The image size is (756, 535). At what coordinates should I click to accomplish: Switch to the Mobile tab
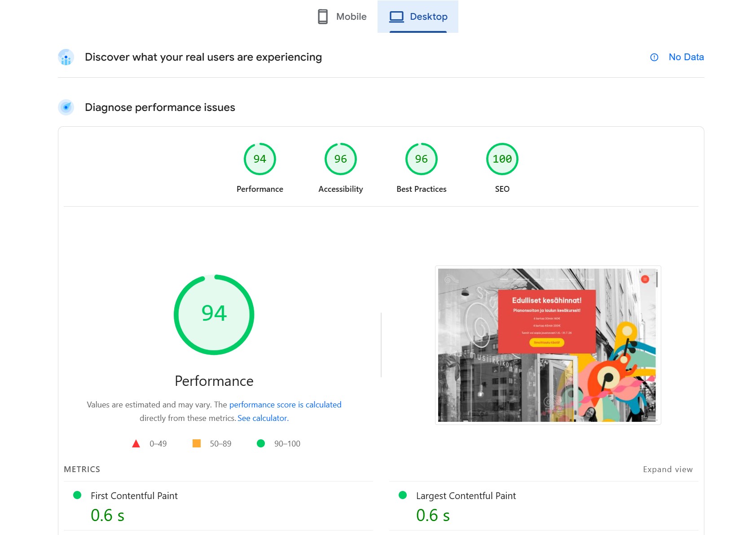[342, 17]
